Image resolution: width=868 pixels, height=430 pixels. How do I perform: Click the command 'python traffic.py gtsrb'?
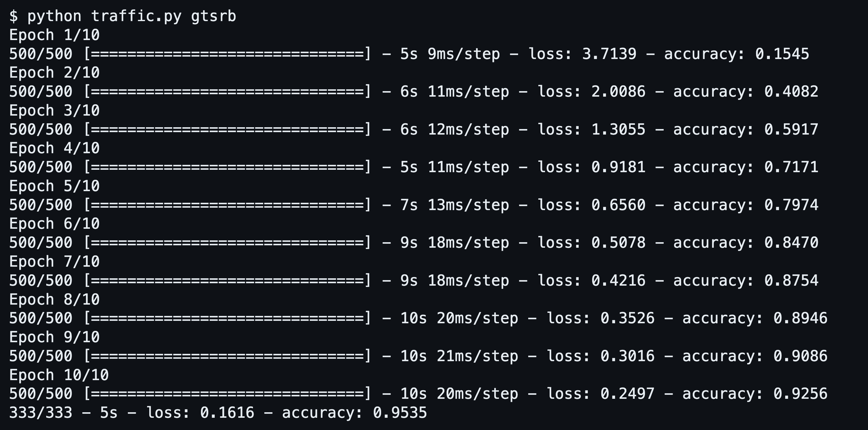pos(132,17)
